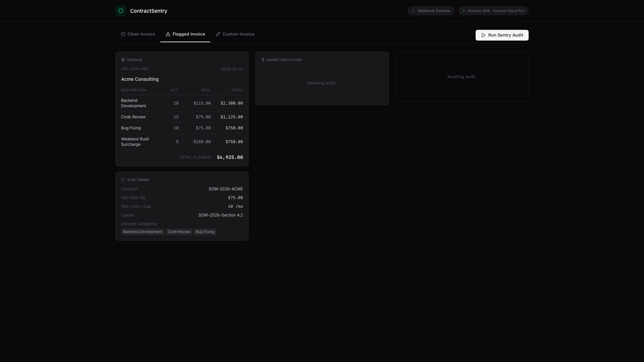
Task: Click the Invoice panel document icon
Action: pyautogui.click(x=123, y=60)
